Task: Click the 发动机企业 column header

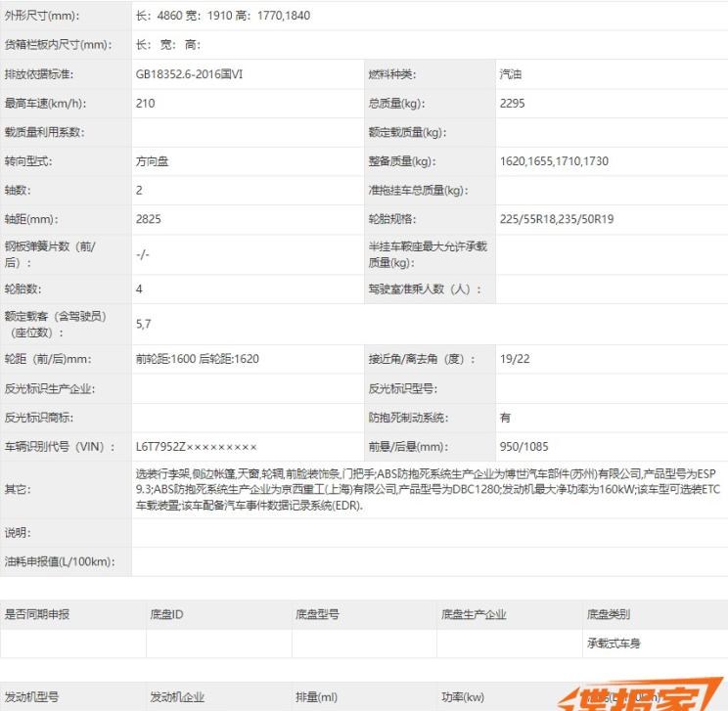Action: click(x=177, y=697)
